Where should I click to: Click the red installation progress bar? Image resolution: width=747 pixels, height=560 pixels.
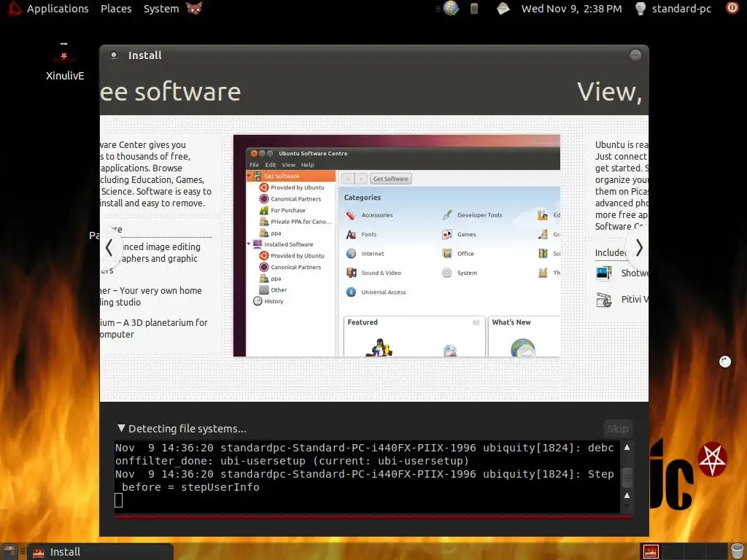coord(373,517)
